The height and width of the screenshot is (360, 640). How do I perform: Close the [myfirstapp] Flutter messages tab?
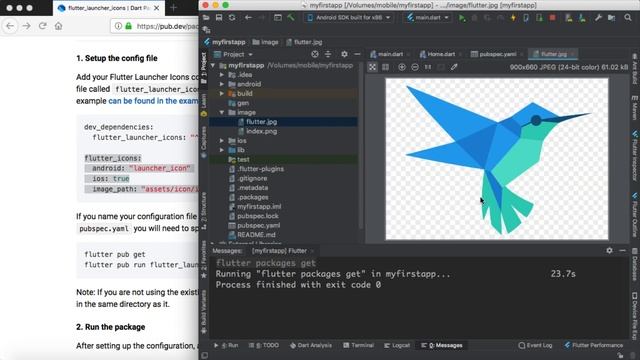tap(312, 251)
